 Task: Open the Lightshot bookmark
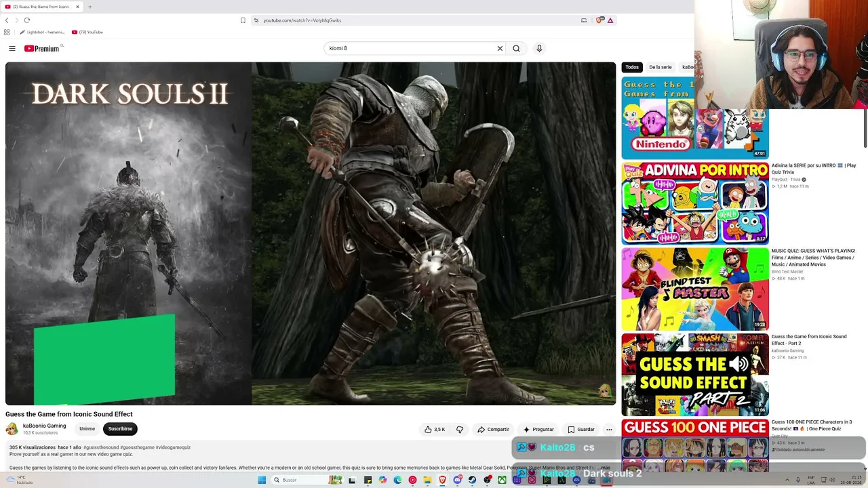[x=42, y=32]
